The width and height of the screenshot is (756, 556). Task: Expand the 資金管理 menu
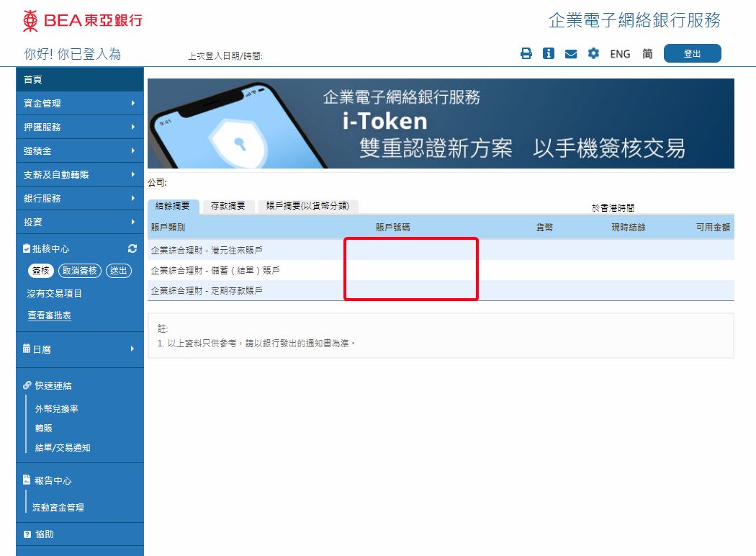(x=79, y=103)
